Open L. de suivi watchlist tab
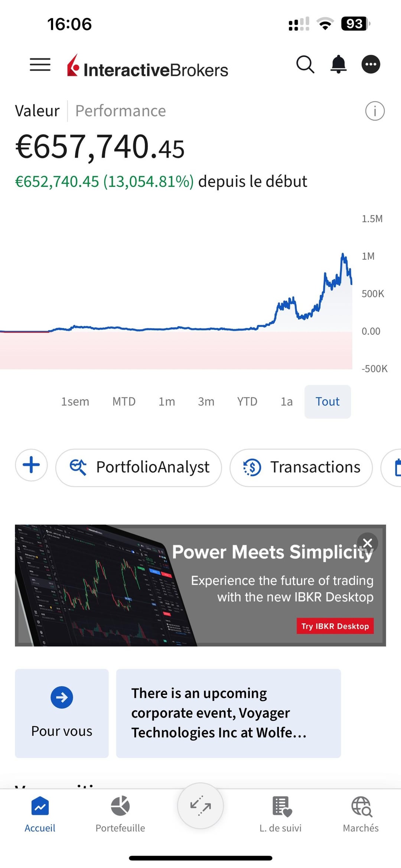The image size is (401, 868). pos(281,814)
